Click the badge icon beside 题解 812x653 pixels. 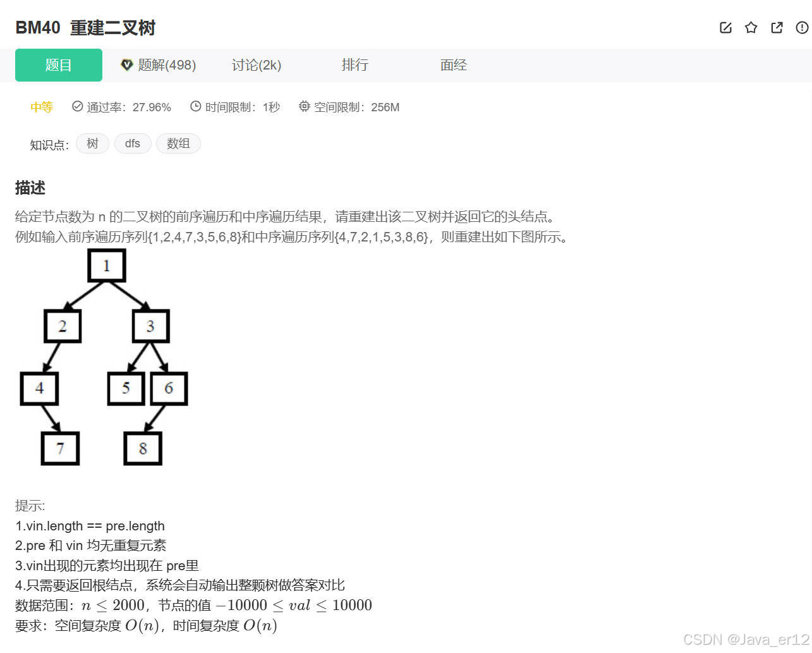127,64
